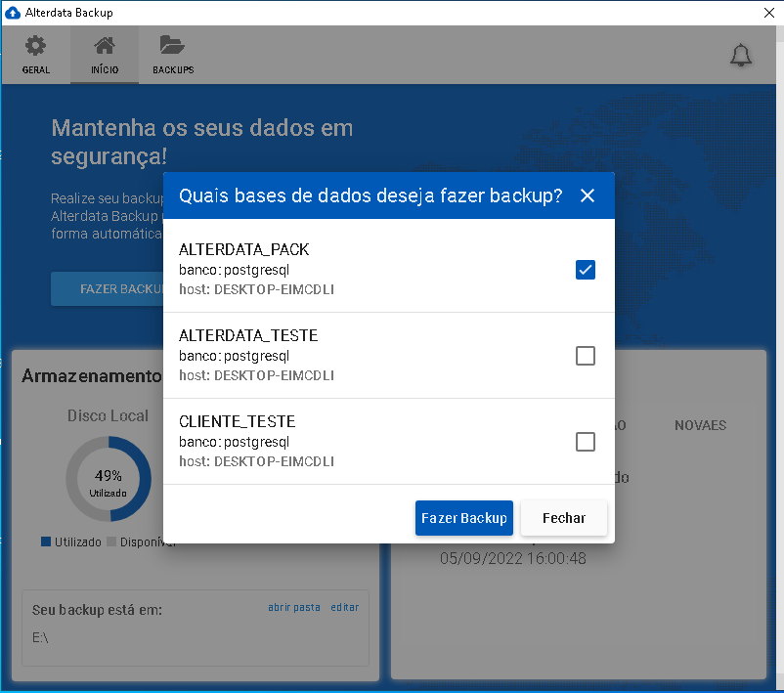Check the CLIENTE_TESTE database checkbox
784x693 pixels.
(x=585, y=442)
